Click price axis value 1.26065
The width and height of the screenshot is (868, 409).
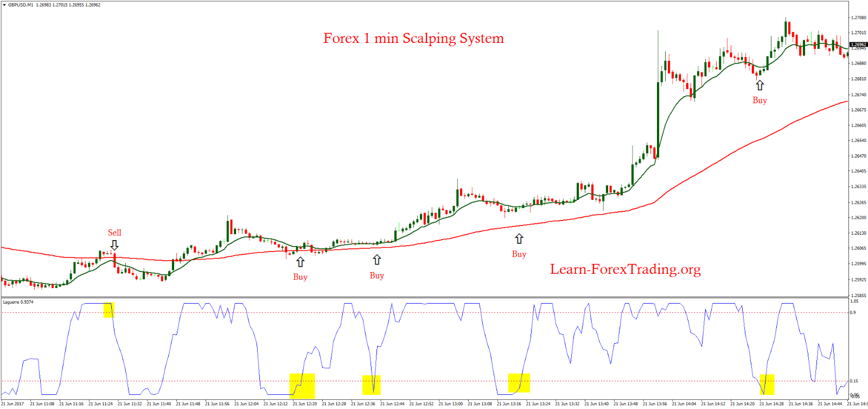[858, 249]
